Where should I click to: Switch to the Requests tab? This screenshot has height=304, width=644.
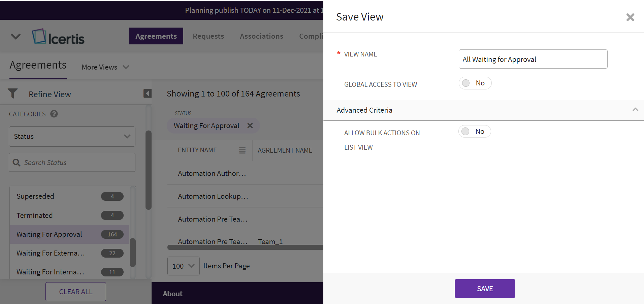click(x=208, y=36)
